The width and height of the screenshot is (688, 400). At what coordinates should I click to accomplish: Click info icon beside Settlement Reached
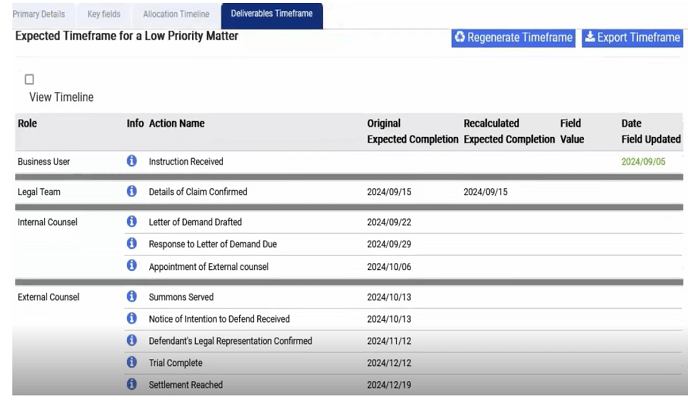click(x=132, y=384)
